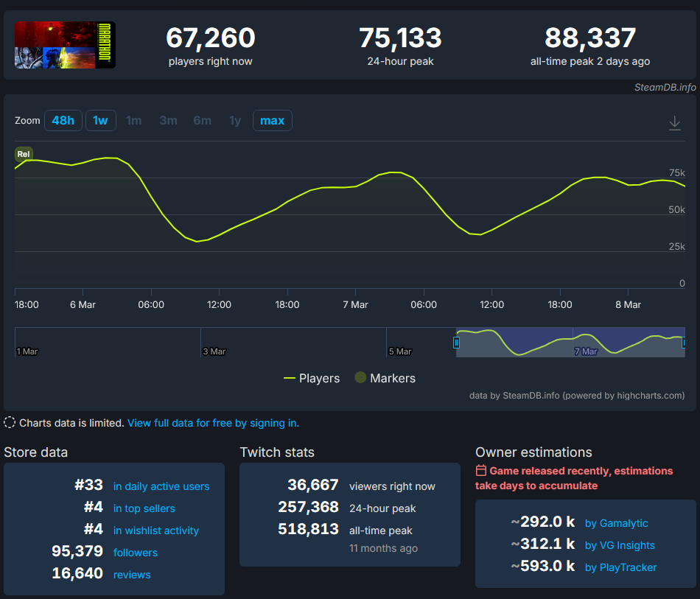This screenshot has width=700, height=599.
Task: Click the '95,379' followers count
Action: click(77, 551)
